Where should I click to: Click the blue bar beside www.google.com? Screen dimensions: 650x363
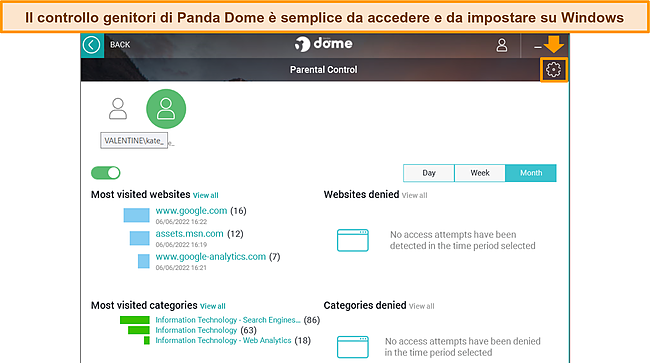click(x=136, y=215)
